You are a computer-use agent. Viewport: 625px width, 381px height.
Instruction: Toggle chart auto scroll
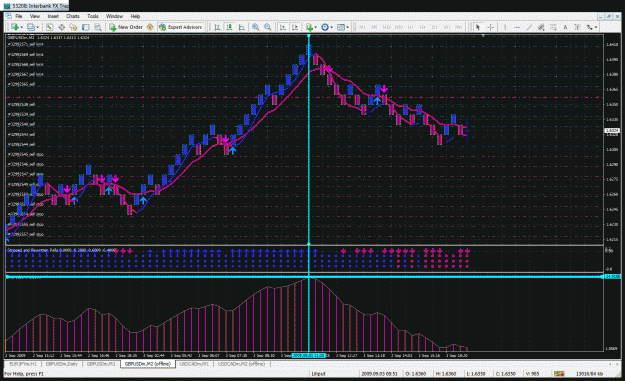pos(282,27)
